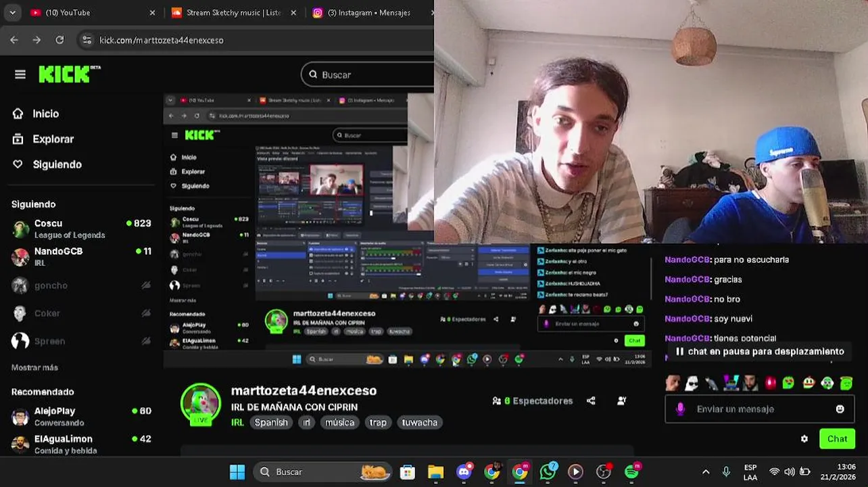This screenshot has height=487, width=868.
Task: Open Coscu's League of Legends channel
Action: 81,229
